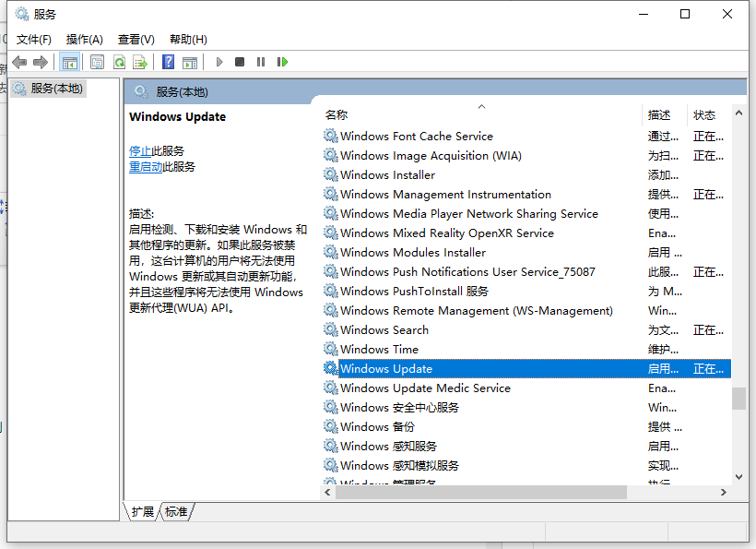Click gear icon of selected Windows Update row
The image size is (756, 549).
[x=330, y=368]
